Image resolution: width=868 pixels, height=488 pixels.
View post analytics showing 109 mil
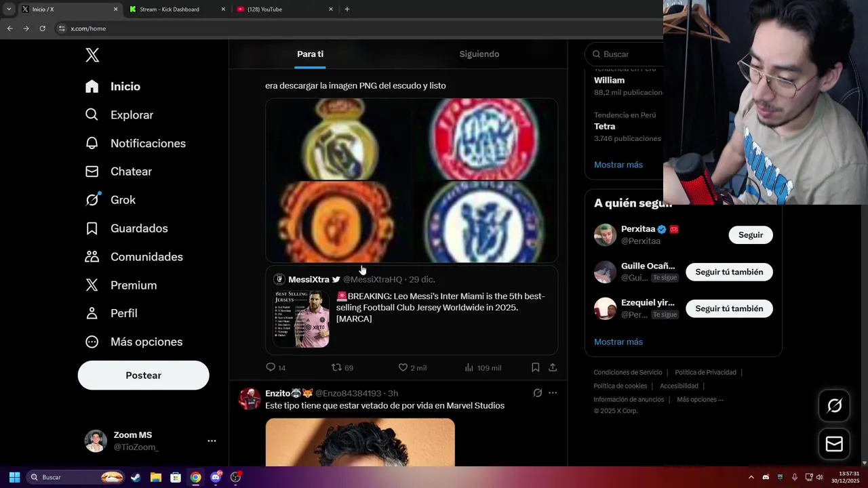tap(483, 367)
